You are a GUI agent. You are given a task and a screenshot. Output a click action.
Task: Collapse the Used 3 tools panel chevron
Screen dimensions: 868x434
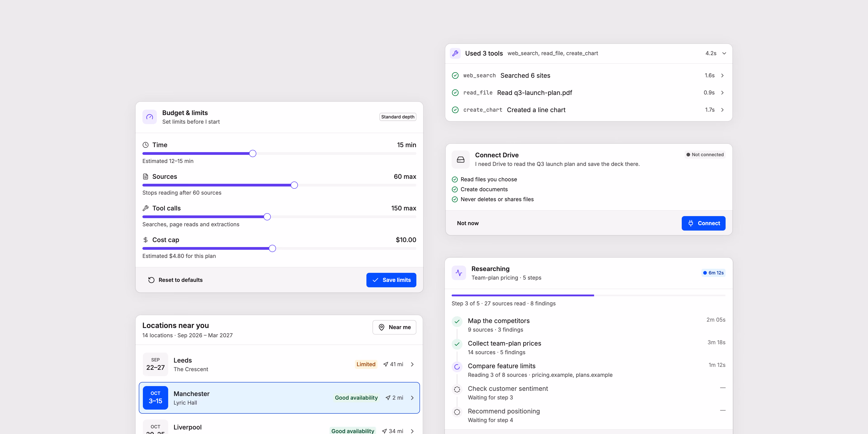pos(724,53)
